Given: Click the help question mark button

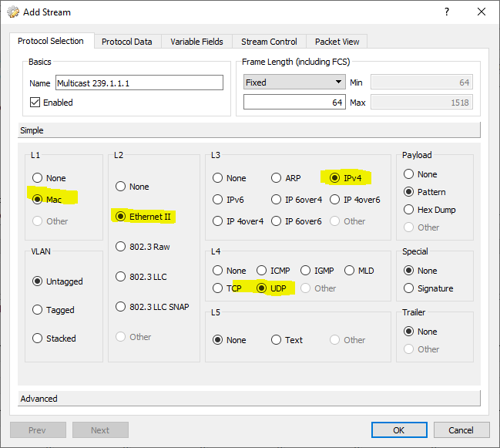Looking at the screenshot, I should coord(447,12).
